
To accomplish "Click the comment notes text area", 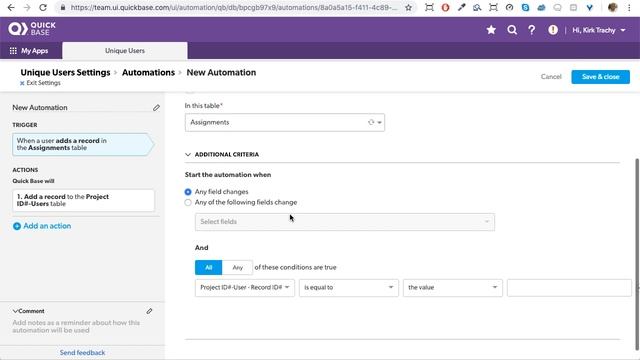I will pyautogui.click(x=76, y=327).
